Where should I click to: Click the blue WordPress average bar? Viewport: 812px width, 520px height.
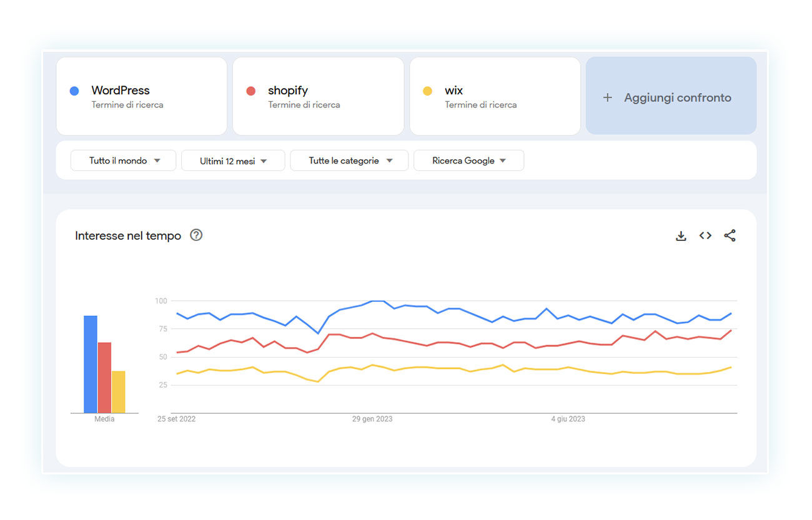[x=91, y=364]
